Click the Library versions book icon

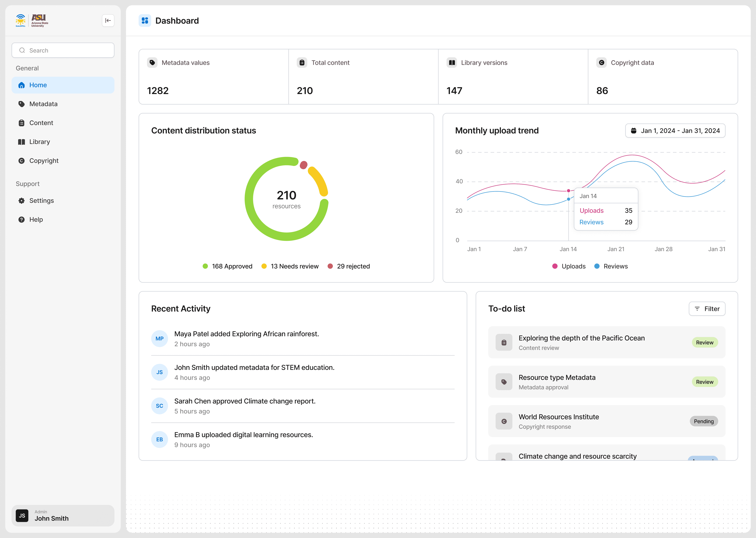click(x=452, y=63)
